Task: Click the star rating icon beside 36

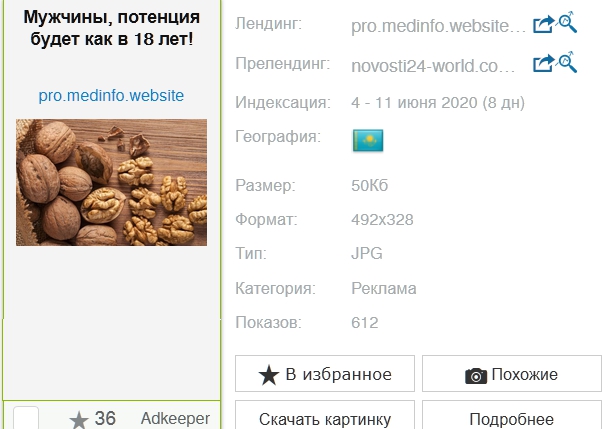Action: click(79, 420)
